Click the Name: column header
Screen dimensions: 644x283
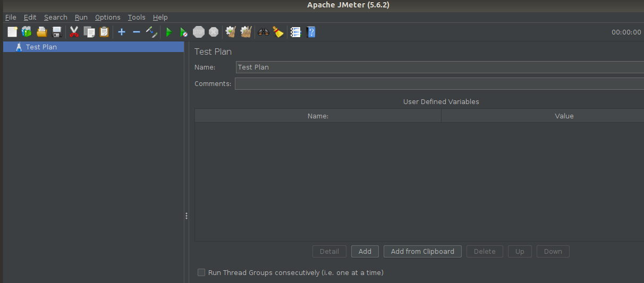tap(318, 116)
